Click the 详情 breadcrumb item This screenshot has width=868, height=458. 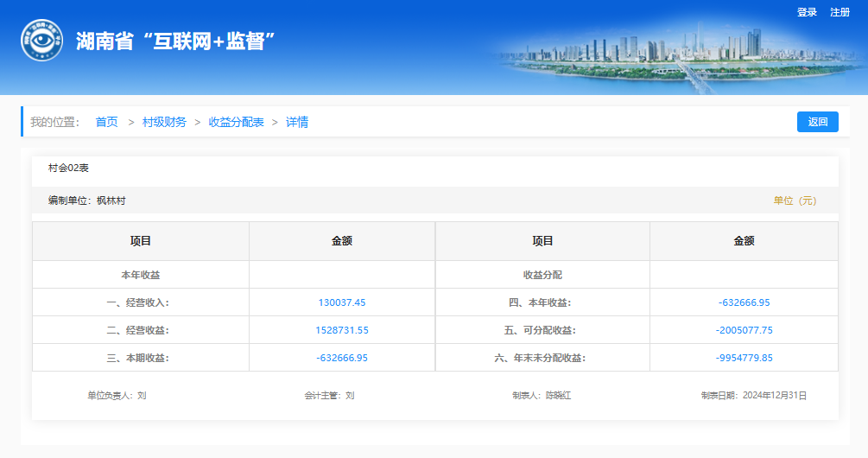point(297,122)
